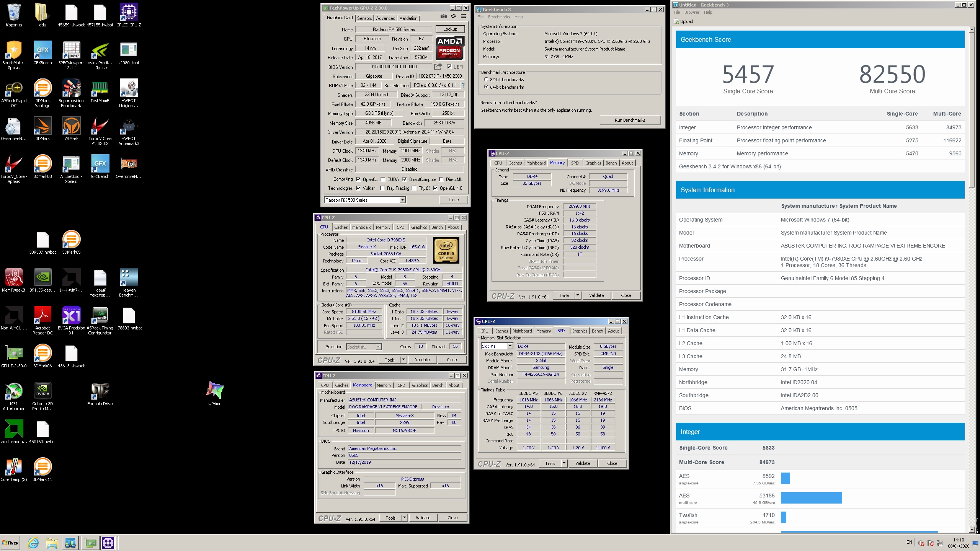Open the Acrobat Reader DC desktop icon
Screen dimensions: 980x551
click(42, 320)
